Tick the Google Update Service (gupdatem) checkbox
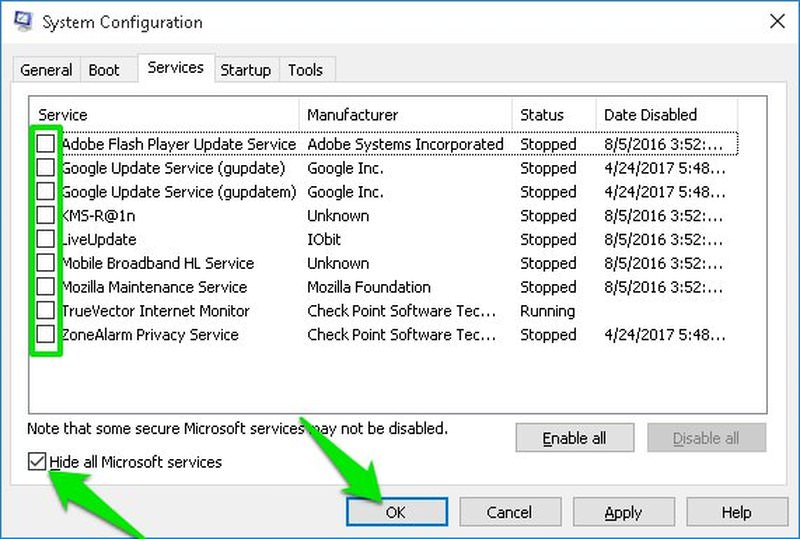The width and height of the screenshot is (800, 539). click(45, 191)
